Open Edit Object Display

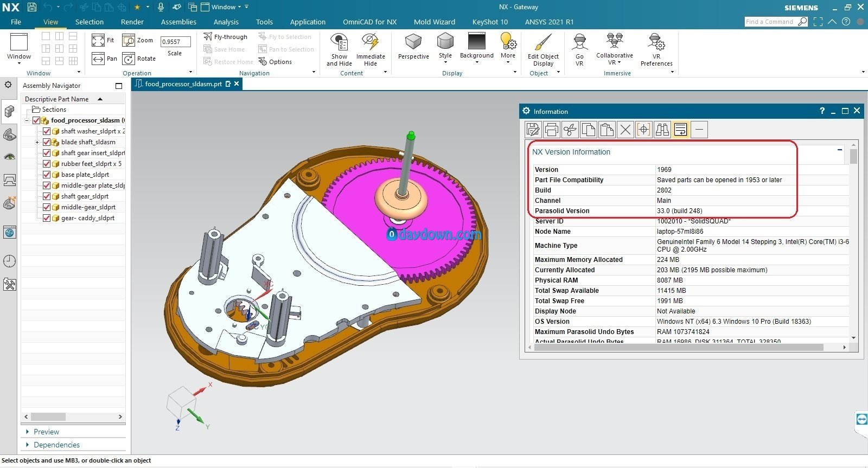click(x=543, y=50)
